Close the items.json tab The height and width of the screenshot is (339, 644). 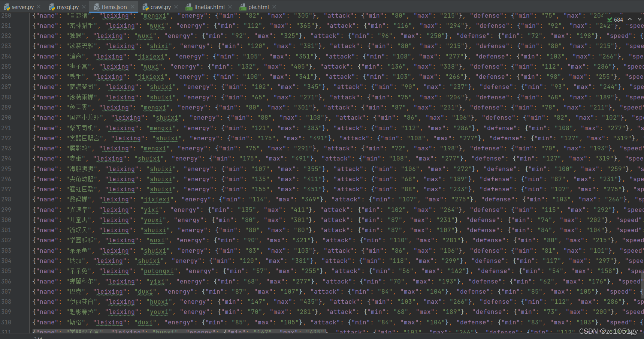click(x=133, y=7)
